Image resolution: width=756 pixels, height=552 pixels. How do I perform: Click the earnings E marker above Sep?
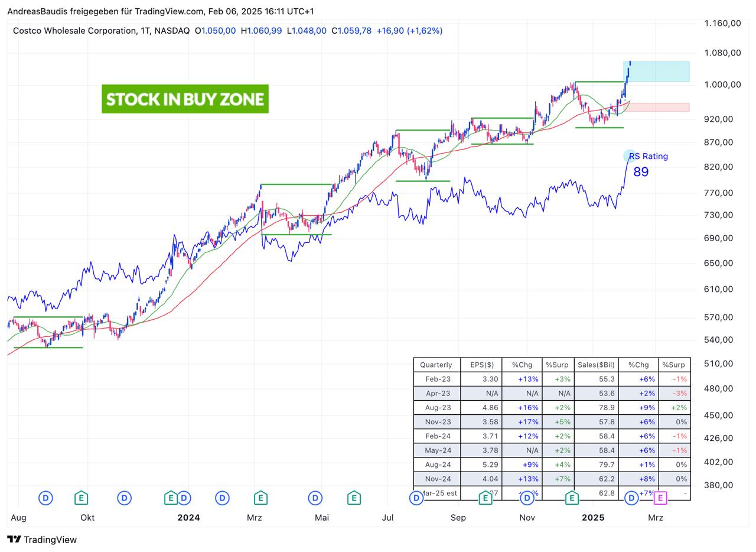coord(485,498)
